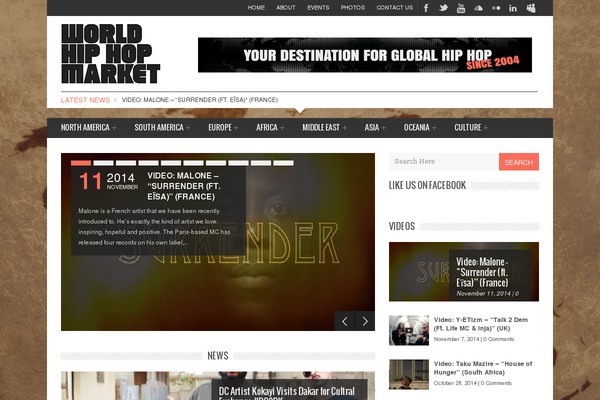Open the Flickr dots icon

[x=496, y=8]
